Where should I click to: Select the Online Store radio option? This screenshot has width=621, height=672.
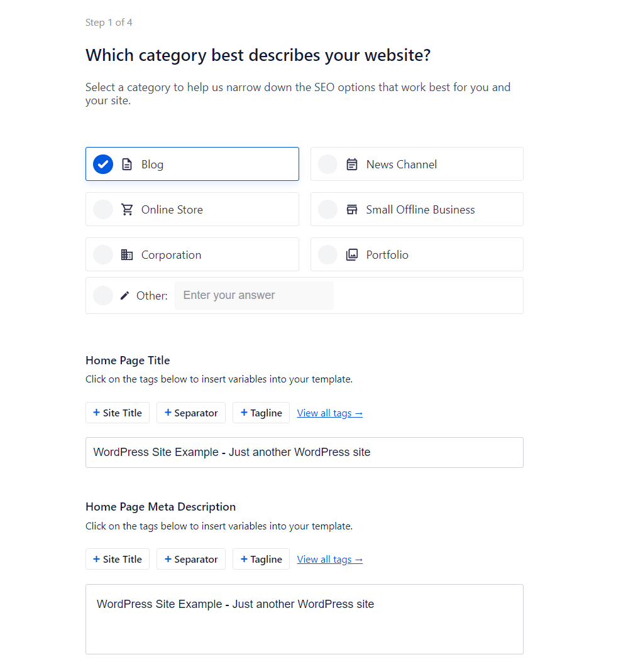pyautogui.click(x=103, y=210)
